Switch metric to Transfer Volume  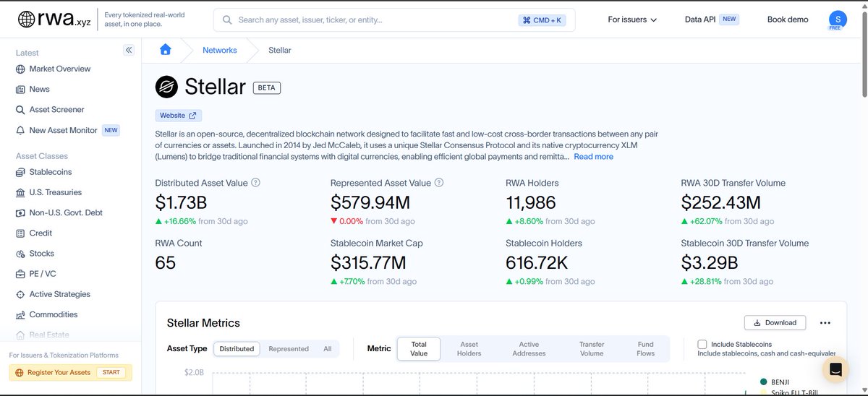point(592,349)
